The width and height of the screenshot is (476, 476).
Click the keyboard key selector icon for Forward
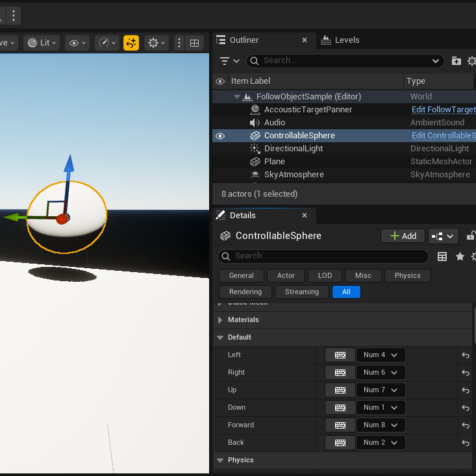click(x=340, y=425)
